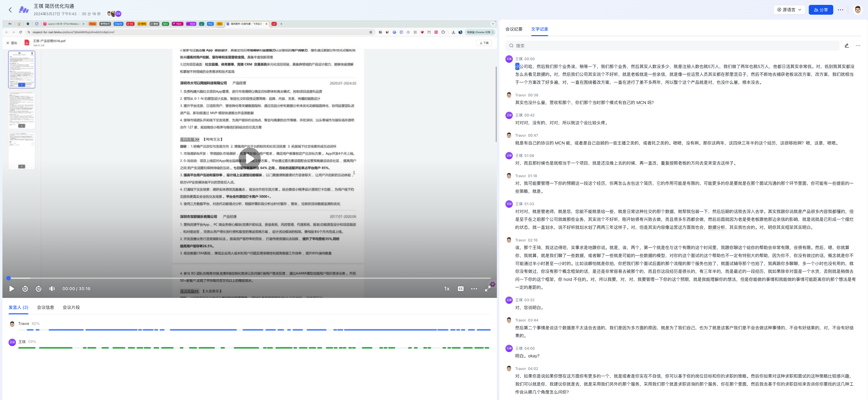The image size is (868, 400).
Task: Change the 1x playback speed
Action: (447, 289)
